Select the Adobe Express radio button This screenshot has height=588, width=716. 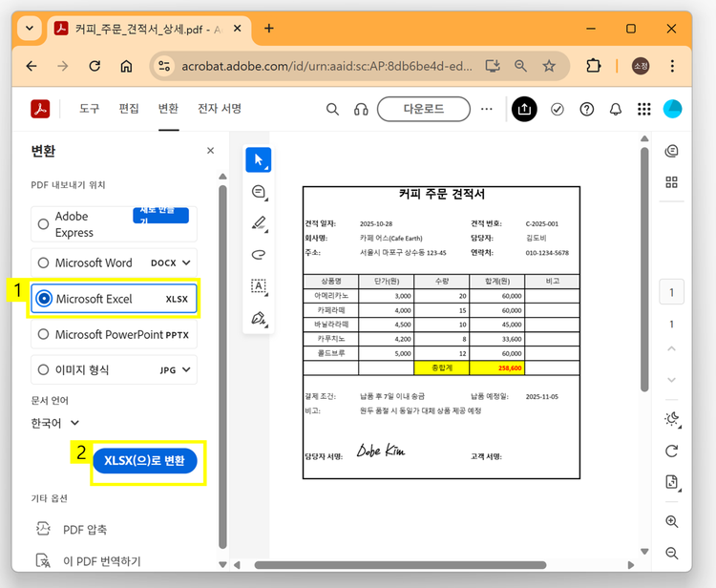click(43, 224)
